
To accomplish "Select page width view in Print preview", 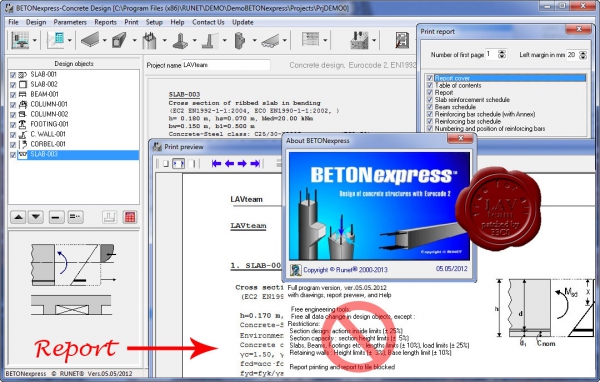I will (x=178, y=163).
